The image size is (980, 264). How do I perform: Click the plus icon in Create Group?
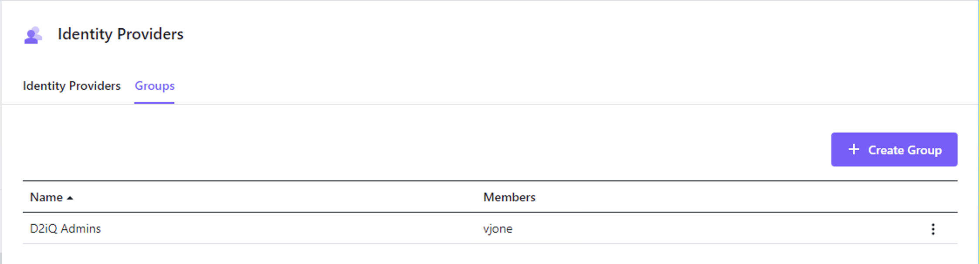(854, 149)
